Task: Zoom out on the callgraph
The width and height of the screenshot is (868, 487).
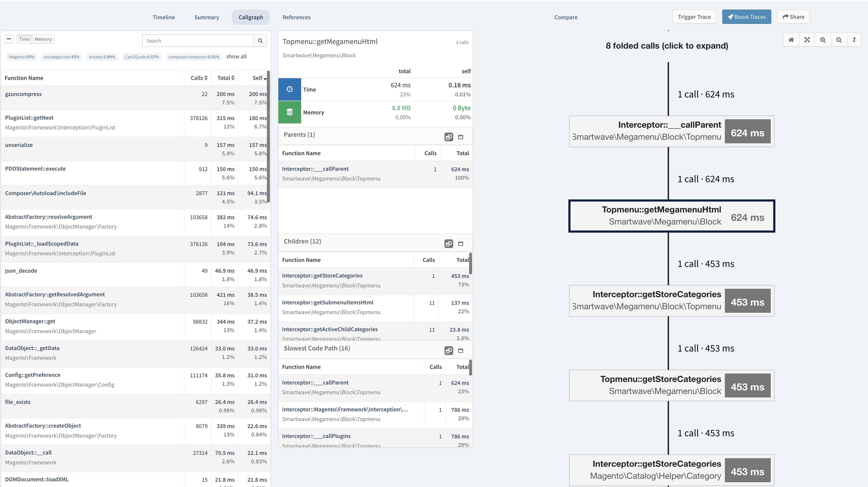Action: point(839,40)
